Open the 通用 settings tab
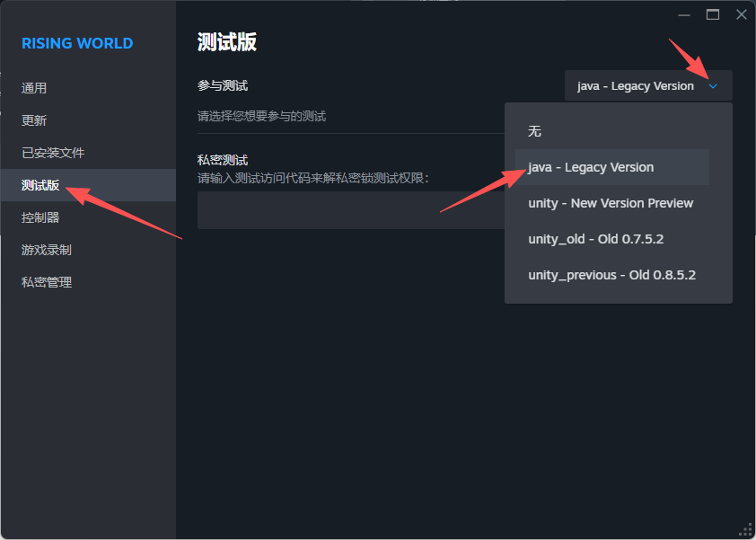 pyautogui.click(x=88, y=88)
